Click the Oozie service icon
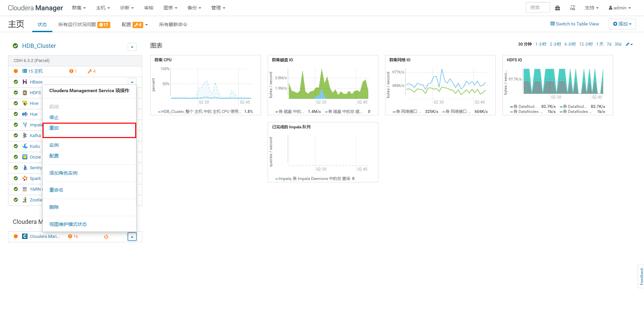This screenshot has width=644, height=314. pos(25,157)
